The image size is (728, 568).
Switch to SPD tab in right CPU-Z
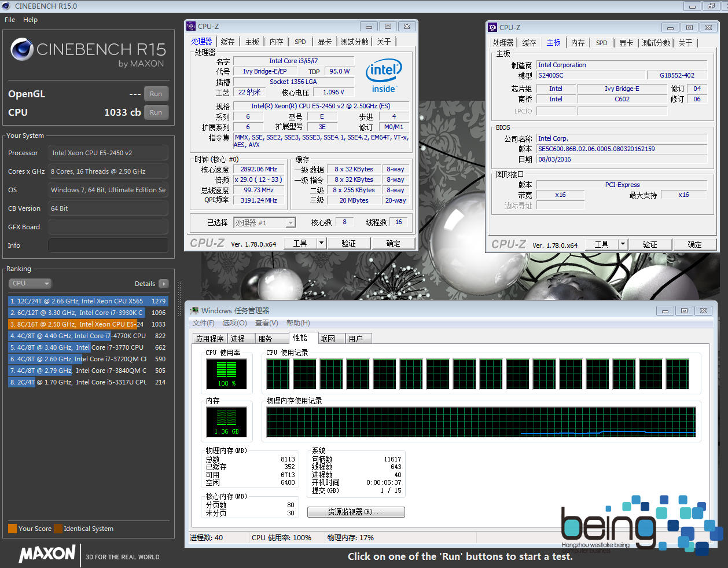pos(602,43)
